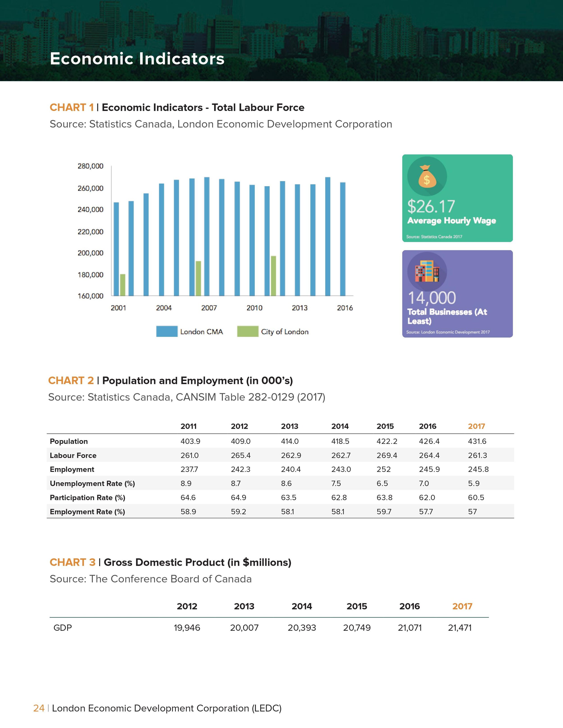
Task: Click 'Average Hourly Wage' label
Action: (452, 221)
